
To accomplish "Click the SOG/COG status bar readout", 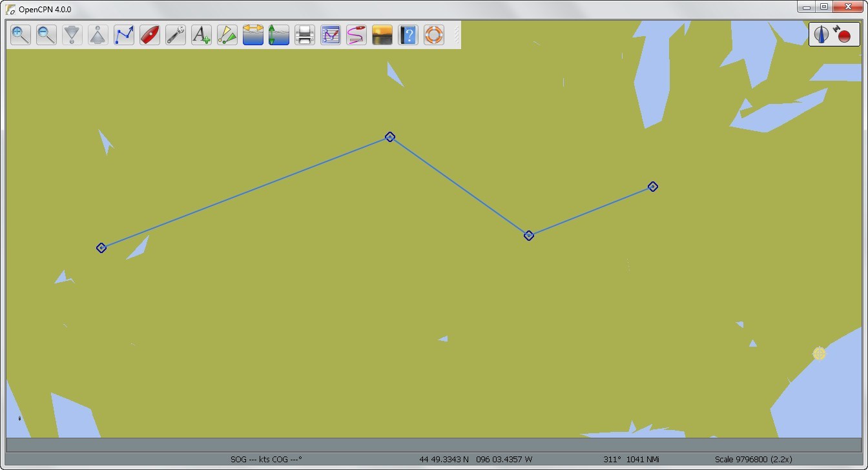I will coord(266,460).
